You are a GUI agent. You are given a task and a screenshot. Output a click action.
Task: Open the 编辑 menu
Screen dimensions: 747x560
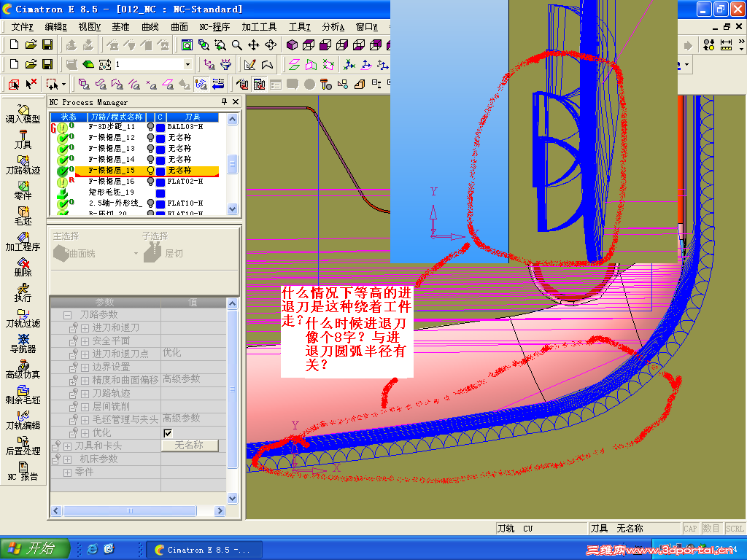[55, 27]
